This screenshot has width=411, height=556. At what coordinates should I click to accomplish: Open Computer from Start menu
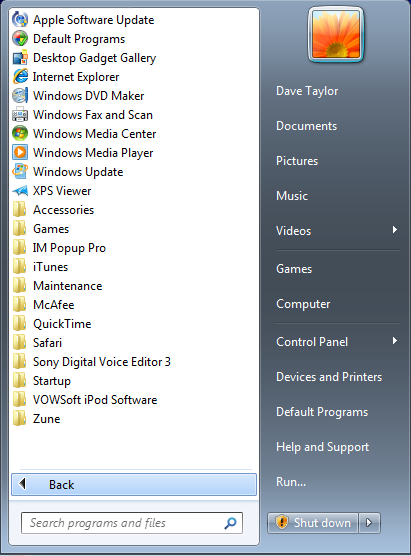coord(303,304)
